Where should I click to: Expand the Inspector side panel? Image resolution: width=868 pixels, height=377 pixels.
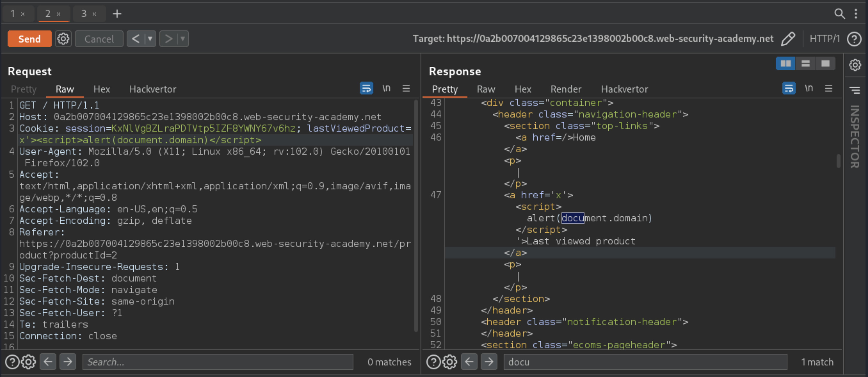(855, 137)
